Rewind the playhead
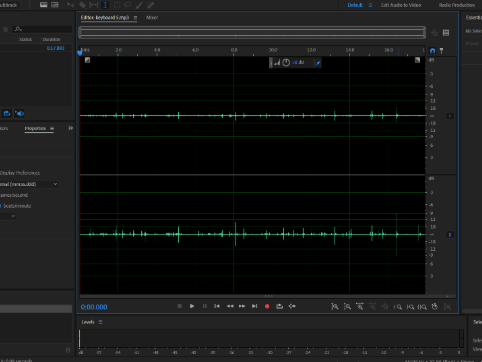The image size is (482, 362). pyautogui.click(x=230, y=306)
